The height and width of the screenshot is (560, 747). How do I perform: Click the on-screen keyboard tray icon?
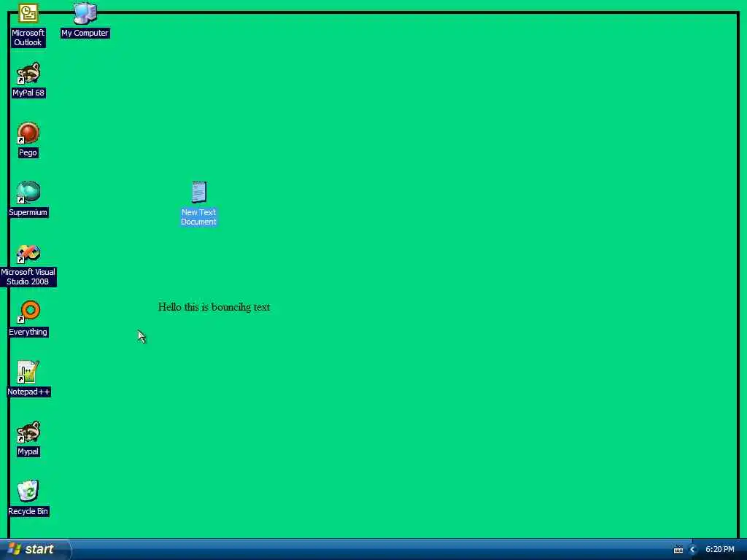678,550
